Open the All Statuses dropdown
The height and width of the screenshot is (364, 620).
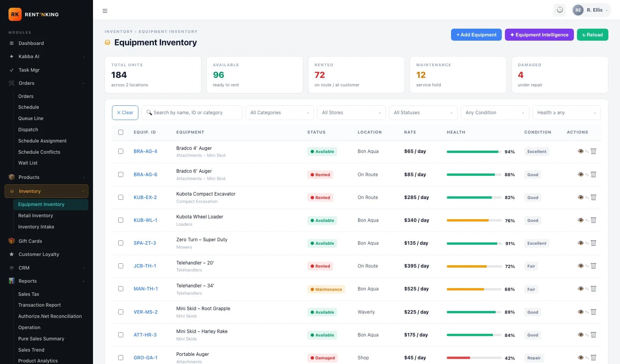[x=423, y=113]
